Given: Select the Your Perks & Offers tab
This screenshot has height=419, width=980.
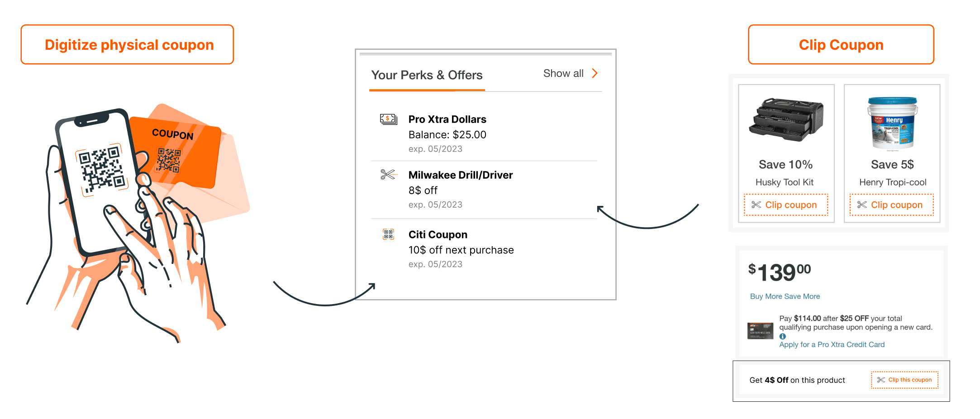Looking at the screenshot, I should point(427,76).
